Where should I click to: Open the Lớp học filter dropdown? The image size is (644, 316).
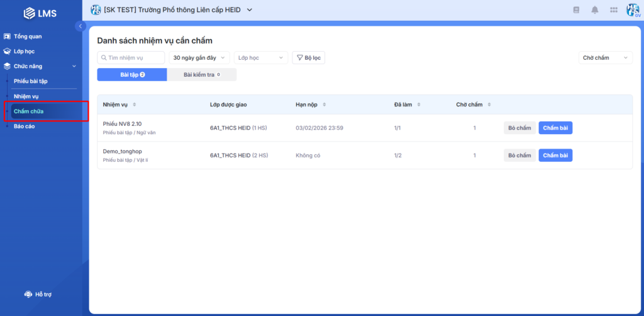pyautogui.click(x=260, y=58)
